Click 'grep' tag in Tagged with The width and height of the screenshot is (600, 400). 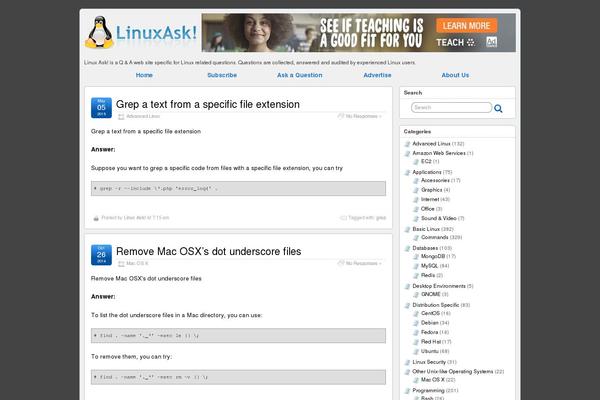tap(381, 218)
